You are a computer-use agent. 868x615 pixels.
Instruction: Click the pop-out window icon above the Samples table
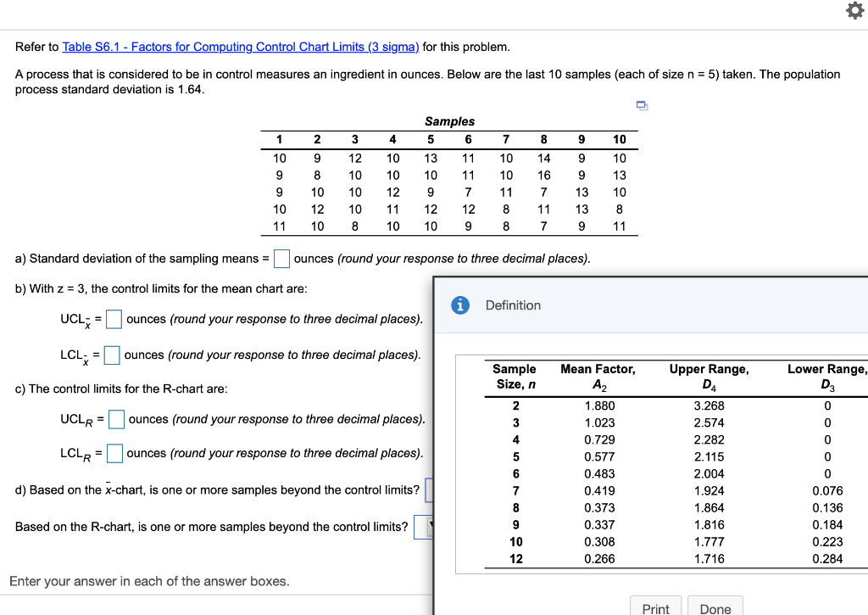tap(642, 104)
